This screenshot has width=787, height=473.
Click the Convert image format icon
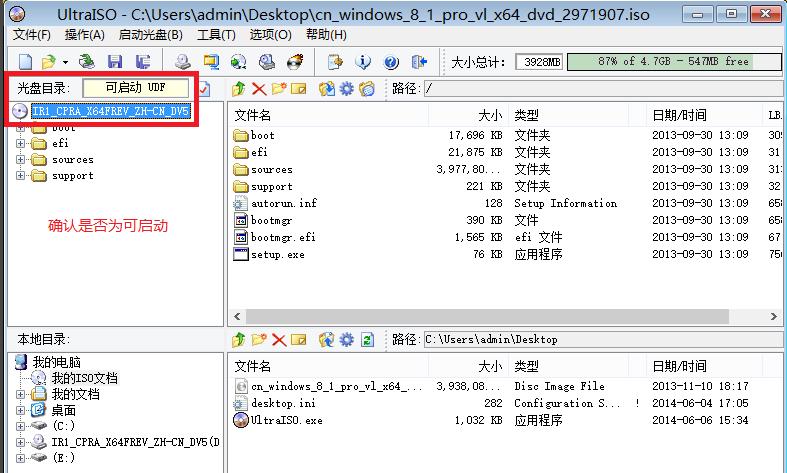click(x=238, y=62)
